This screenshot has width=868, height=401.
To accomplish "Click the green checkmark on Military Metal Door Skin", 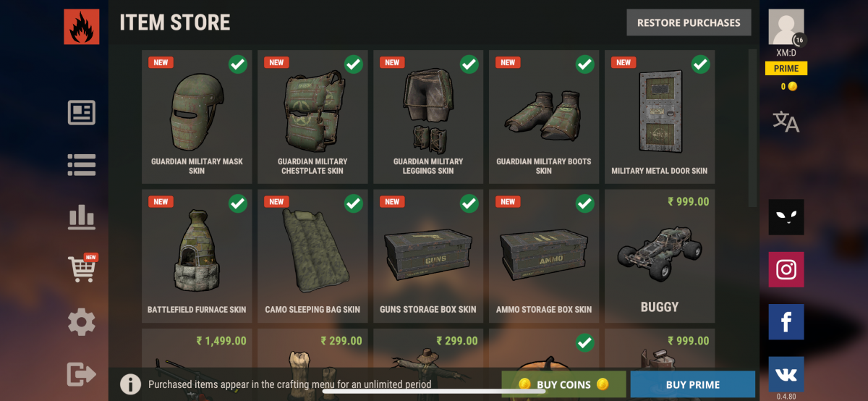I will coord(700,64).
